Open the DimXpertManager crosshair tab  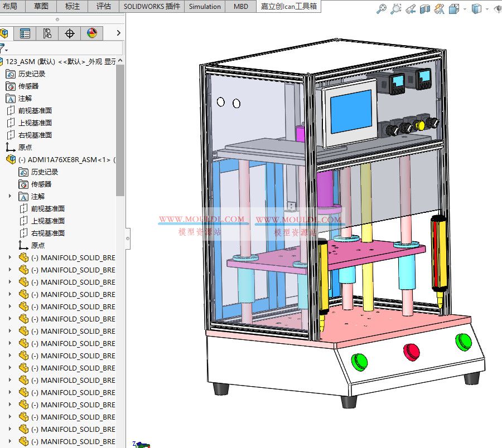(x=69, y=33)
